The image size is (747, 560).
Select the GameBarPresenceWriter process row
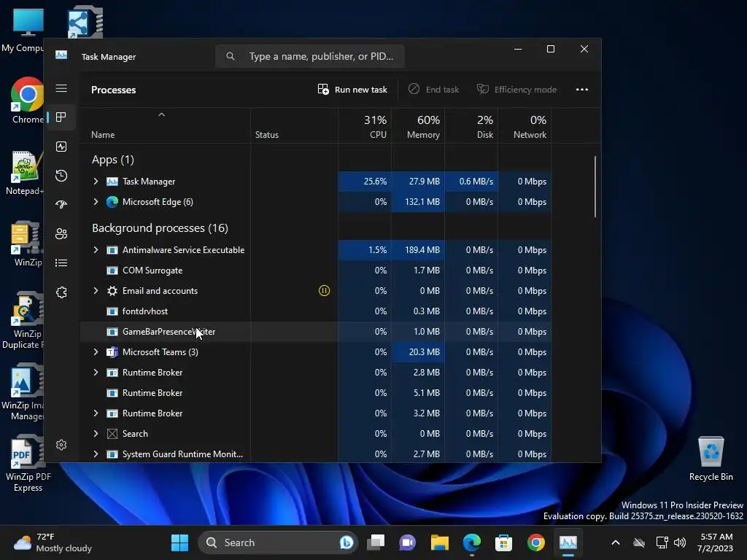click(x=316, y=332)
